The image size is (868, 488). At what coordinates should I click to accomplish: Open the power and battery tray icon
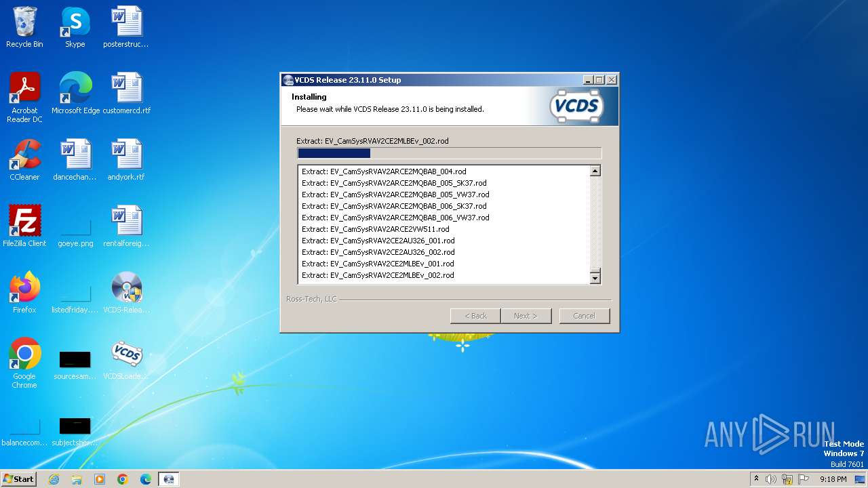click(787, 479)
